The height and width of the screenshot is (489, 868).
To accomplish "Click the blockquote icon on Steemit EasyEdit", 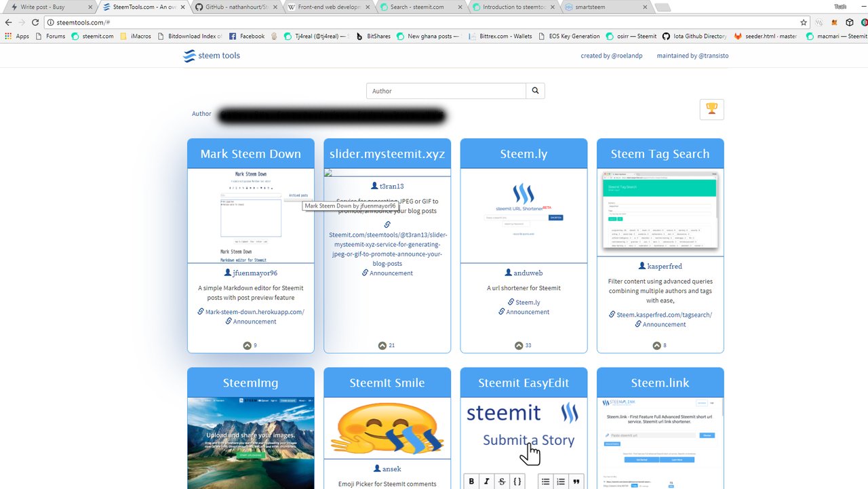I will tap(576, 481).
